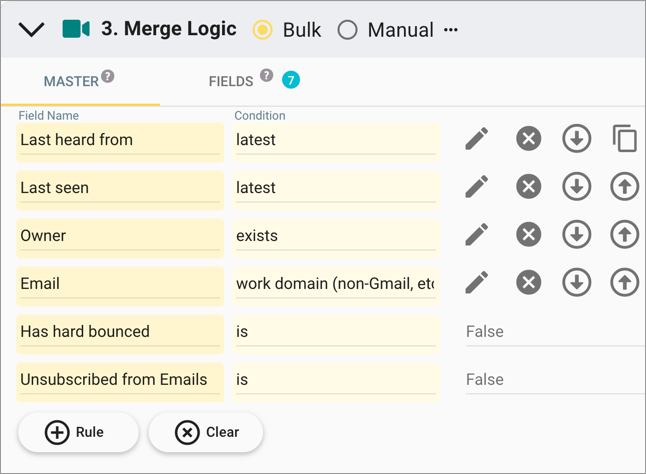Add a new Rule
The height and width of the screenshot is (474, 646).
point(78,432)
